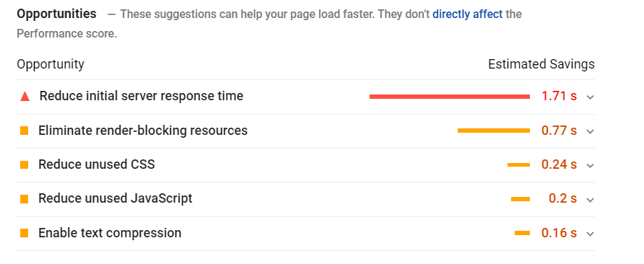Viewport: 644px width, 264px height.
Task: Click the red savings bar for server response
Action: tap(450, 97)
